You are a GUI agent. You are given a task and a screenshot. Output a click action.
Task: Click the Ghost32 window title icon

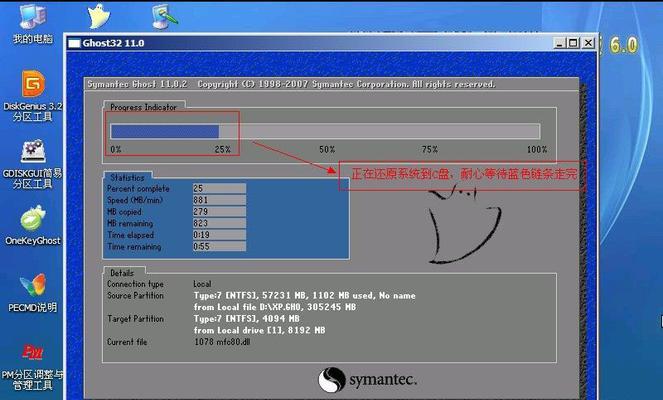click(74, 43)
